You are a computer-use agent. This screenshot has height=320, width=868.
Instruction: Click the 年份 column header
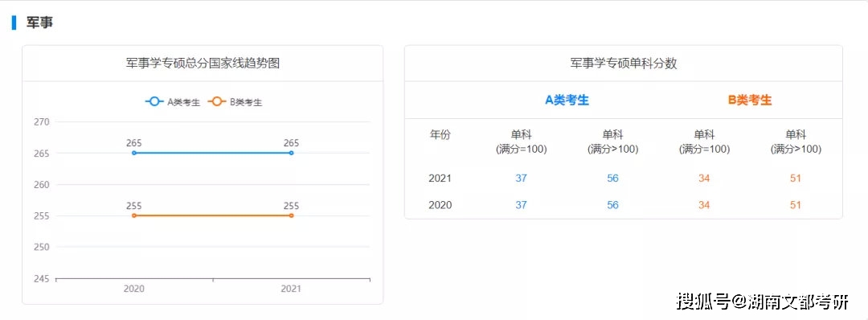440,134
